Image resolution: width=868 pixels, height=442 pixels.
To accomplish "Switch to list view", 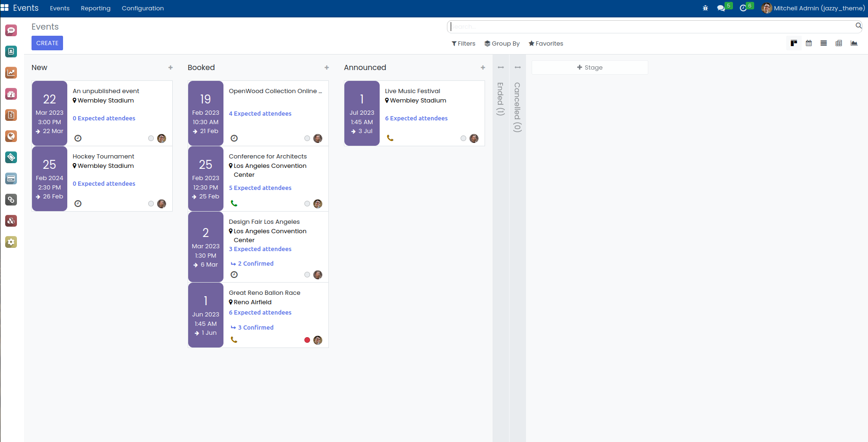I will click(824, 43).
